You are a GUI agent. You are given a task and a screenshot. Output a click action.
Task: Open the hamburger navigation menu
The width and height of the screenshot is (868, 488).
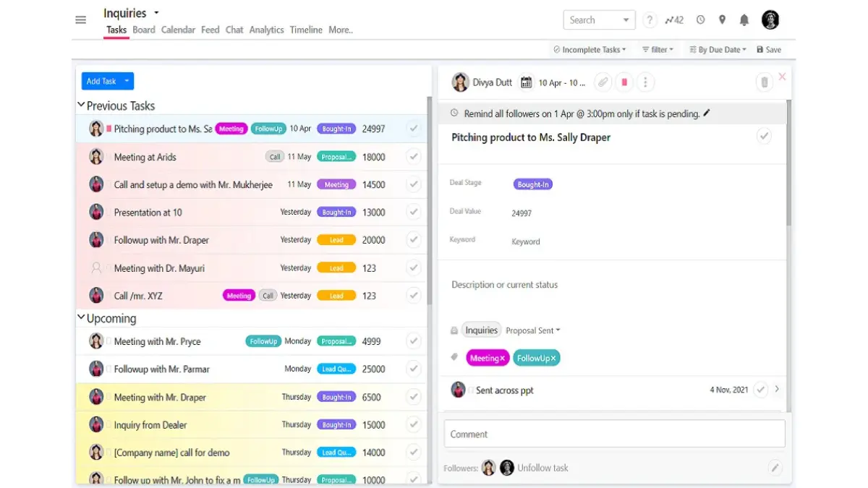[81, 20]
